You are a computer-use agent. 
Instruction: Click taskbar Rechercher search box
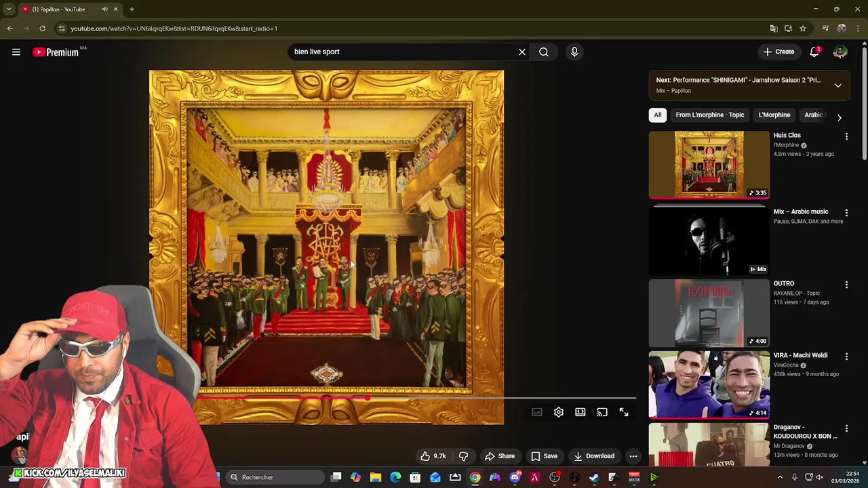tap(275, 477)
